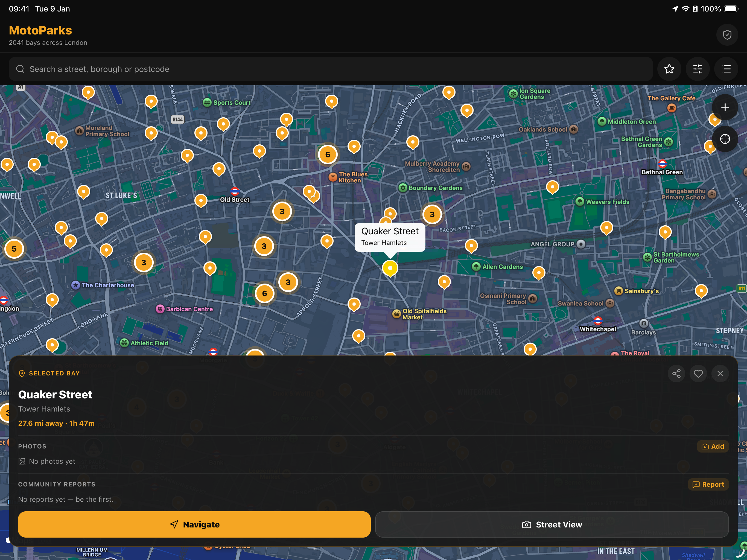
Task: Select Osmani Primary School marker
Action: tap(533, 298)
